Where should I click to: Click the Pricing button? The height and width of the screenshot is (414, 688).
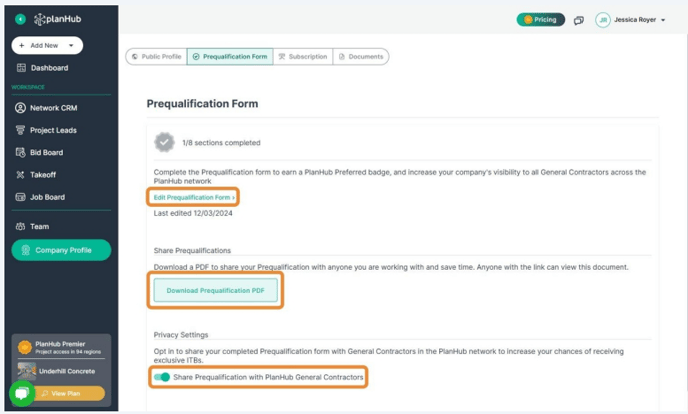541,20
